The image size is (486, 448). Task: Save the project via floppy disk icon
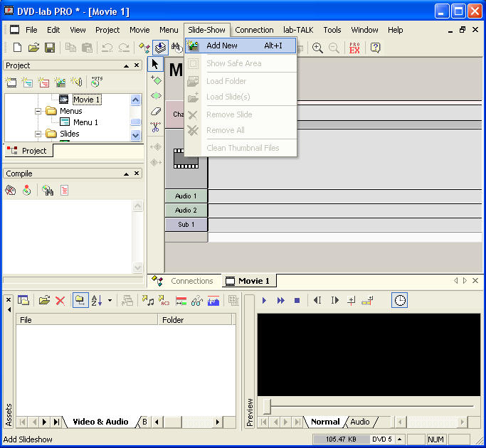[50, 48]
